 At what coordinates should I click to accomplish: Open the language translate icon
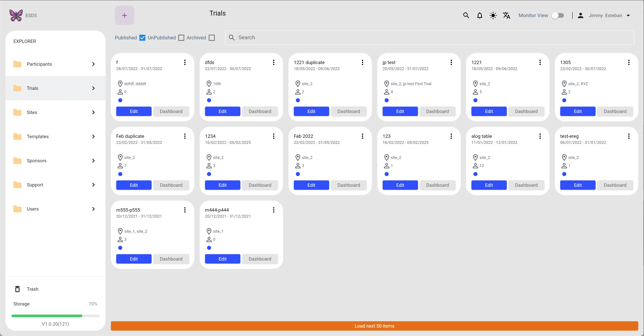(506, 15)
